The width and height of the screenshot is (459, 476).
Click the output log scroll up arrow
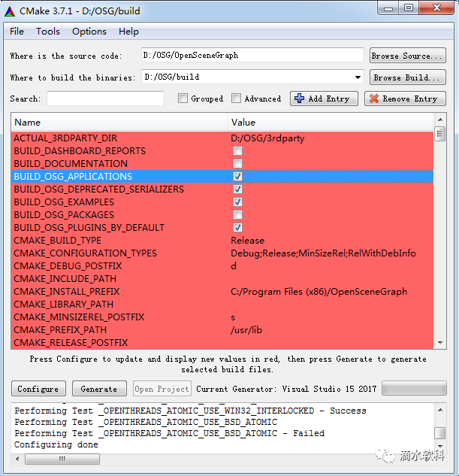coord(440,410)
